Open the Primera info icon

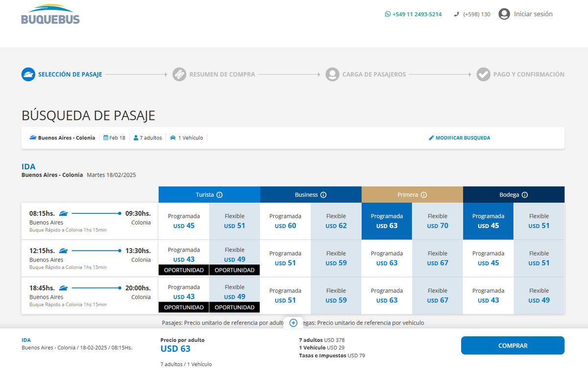pos(424,195)
